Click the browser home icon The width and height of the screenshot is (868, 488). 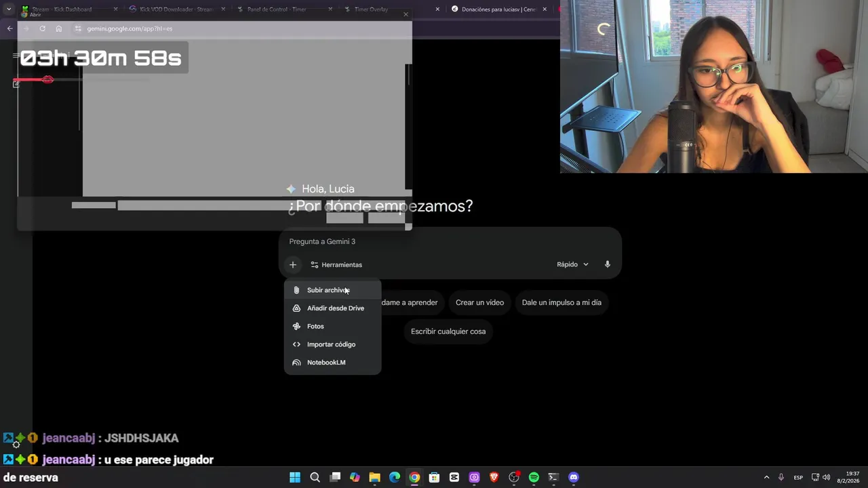tap(59, 28)
